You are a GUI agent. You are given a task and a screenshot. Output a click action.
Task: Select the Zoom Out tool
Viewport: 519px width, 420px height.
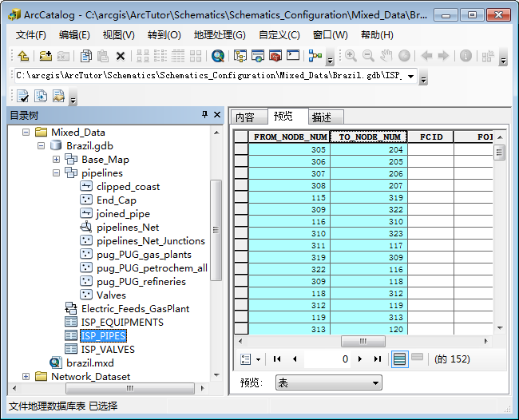tap(368, 56)
